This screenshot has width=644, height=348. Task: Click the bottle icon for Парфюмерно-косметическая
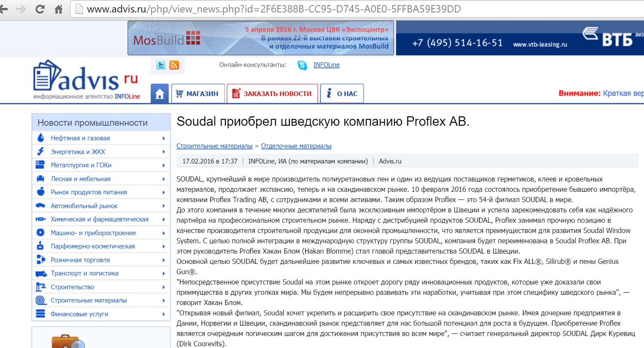[41, 246]
